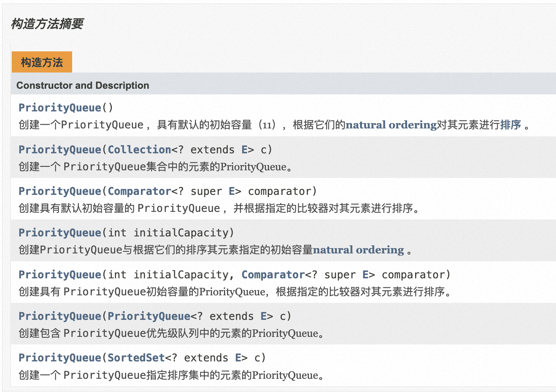
Task: Click the Constructor and Description column header
Action: point(83,85)
